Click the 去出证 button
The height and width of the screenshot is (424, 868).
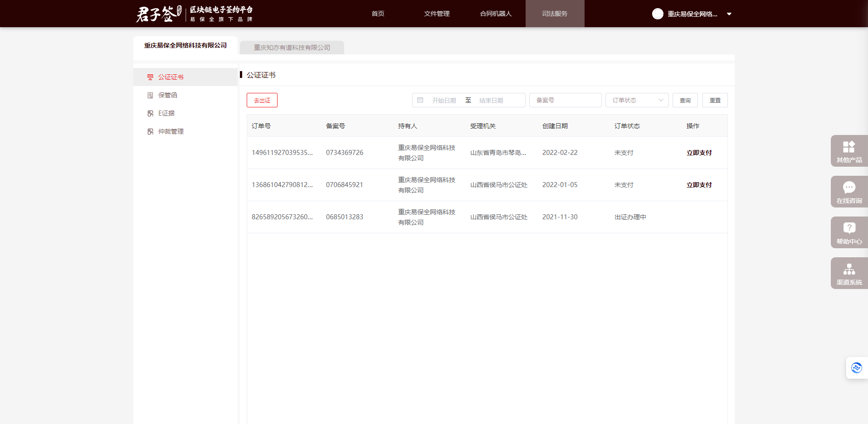coord(262,100)
